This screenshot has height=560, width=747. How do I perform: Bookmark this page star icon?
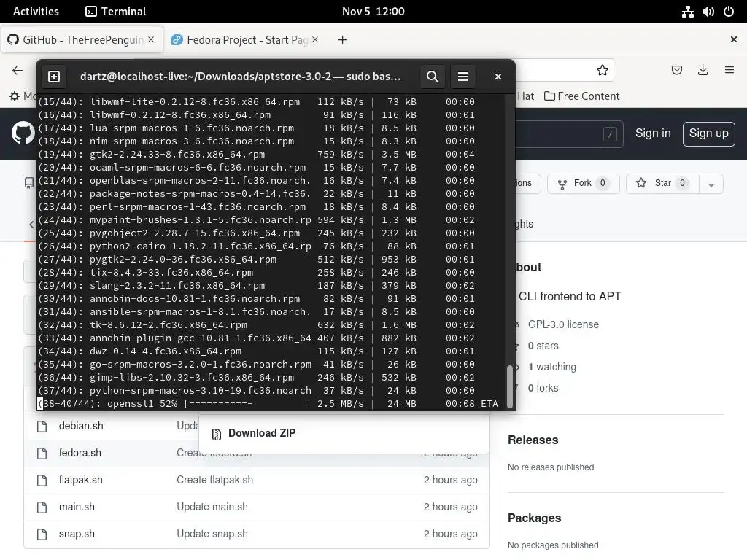602,71
